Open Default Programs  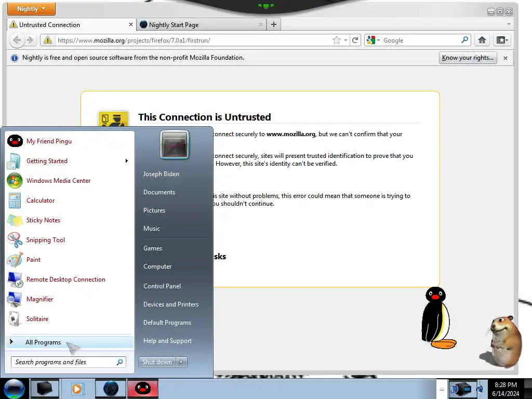167,323
